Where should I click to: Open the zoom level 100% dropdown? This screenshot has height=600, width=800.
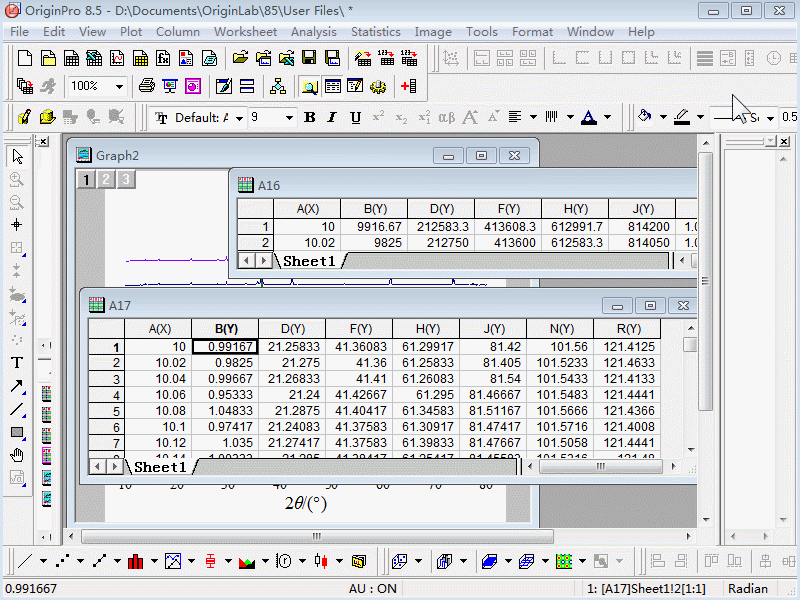click(119, 87)
